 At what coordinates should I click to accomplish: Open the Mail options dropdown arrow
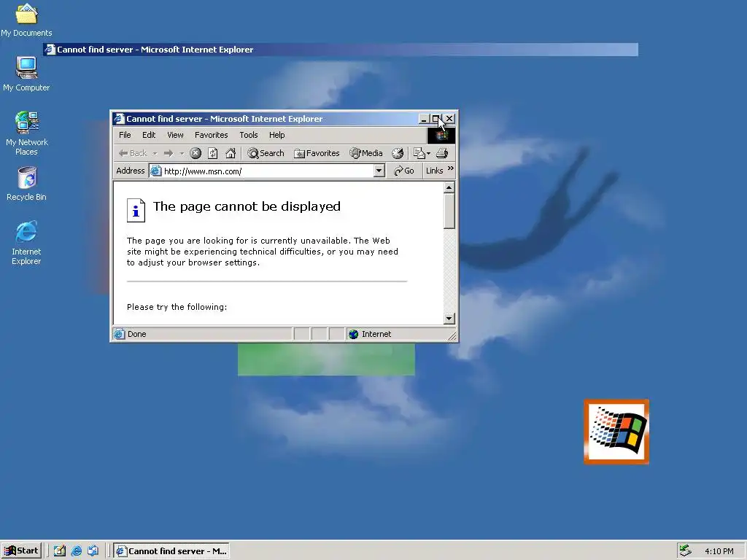point(428,154)
